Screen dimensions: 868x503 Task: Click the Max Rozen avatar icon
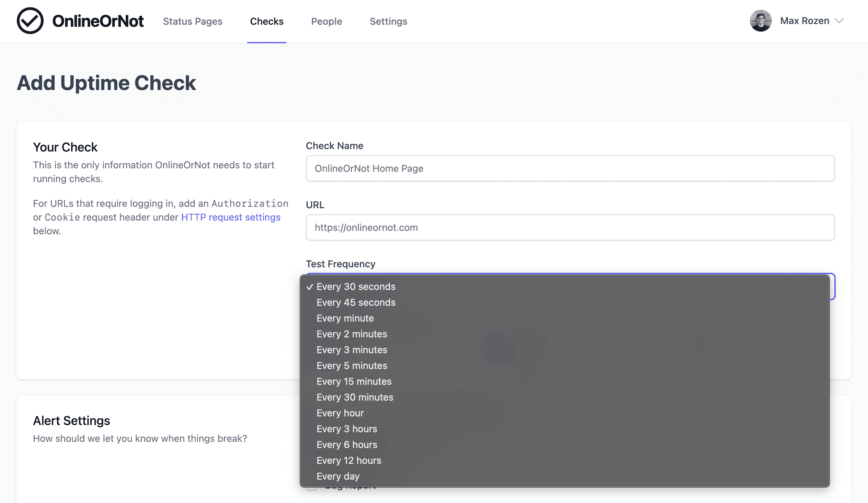point(762,21)
